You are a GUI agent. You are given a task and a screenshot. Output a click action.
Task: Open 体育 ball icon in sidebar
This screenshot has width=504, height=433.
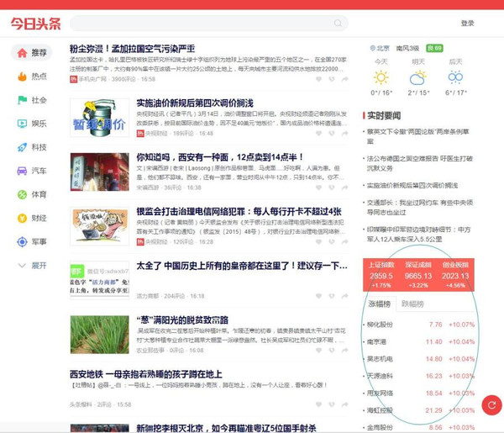22,194
